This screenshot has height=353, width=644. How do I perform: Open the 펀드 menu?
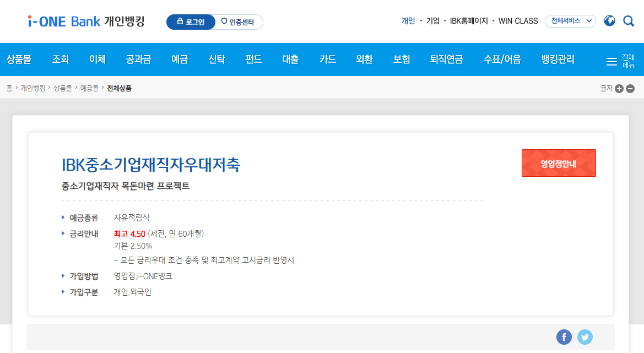point(253,59)
